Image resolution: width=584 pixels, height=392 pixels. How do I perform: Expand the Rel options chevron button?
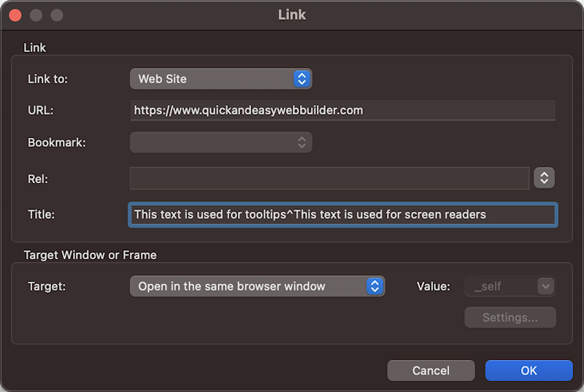545,178
